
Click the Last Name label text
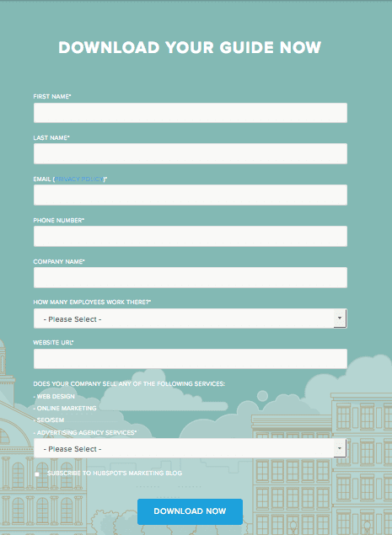click(51, 138)
